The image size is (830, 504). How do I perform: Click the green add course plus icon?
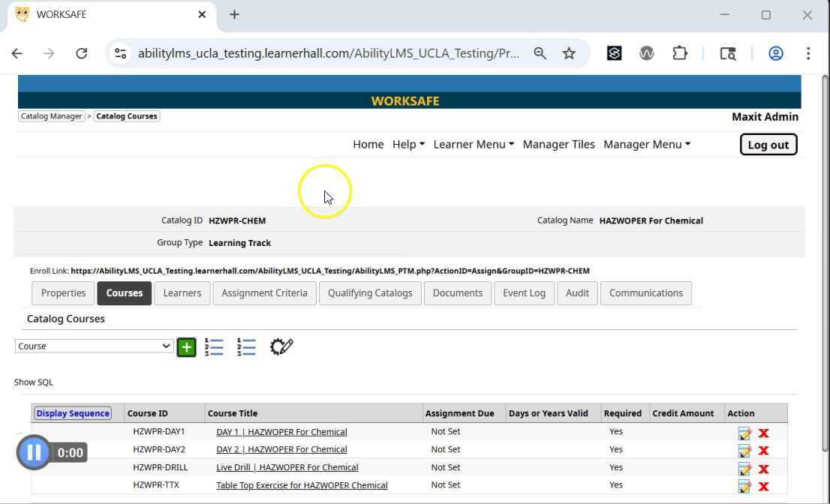[186, 347]
